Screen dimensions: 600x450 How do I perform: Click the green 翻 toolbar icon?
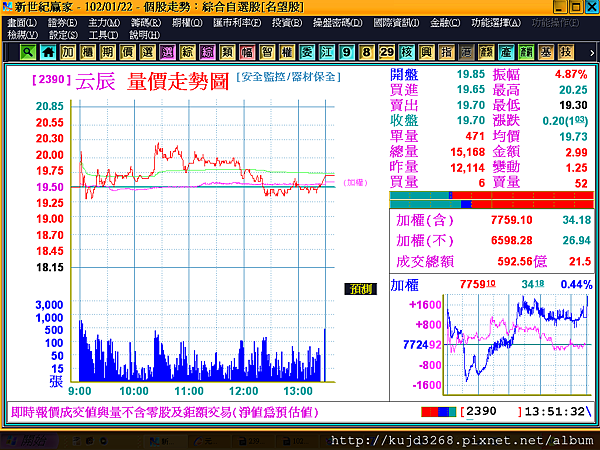click(526, 52)
